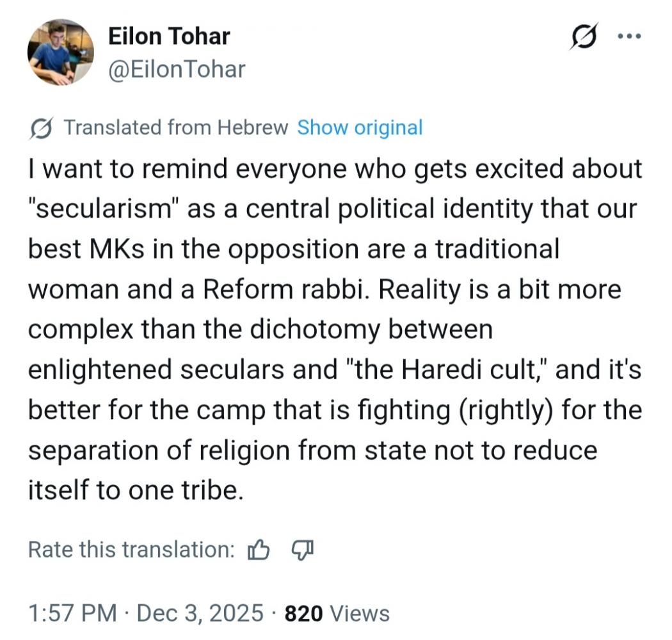Open Eilon Tohar's profile picture
672x640 pixels.
point(60,52)
